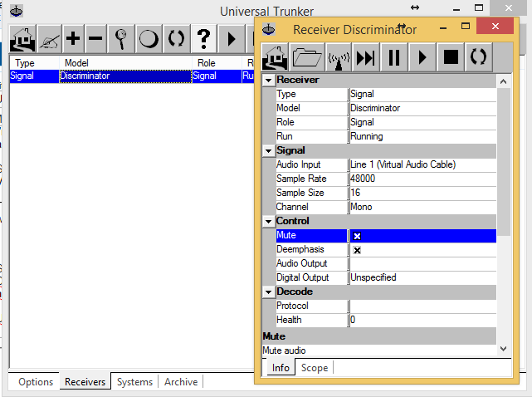Click refresh arrows icon in Universal Trunker toolbar

point(177,39)
